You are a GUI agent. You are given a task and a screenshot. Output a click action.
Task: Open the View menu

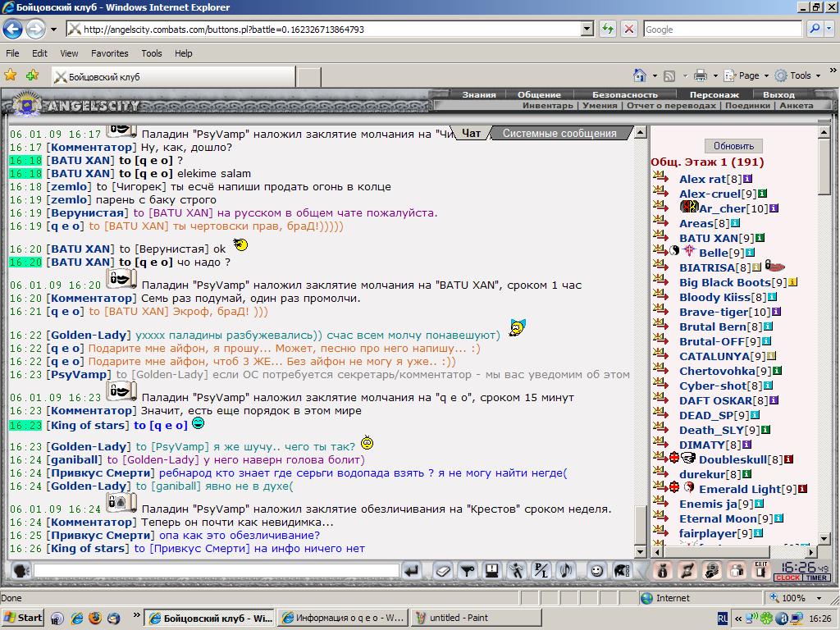69,53
